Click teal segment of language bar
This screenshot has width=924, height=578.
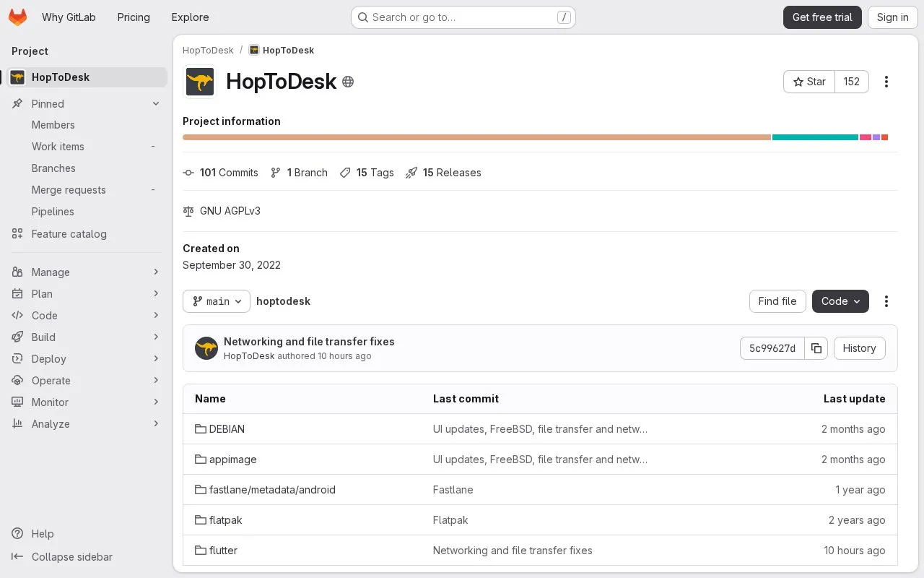point(815,137)
